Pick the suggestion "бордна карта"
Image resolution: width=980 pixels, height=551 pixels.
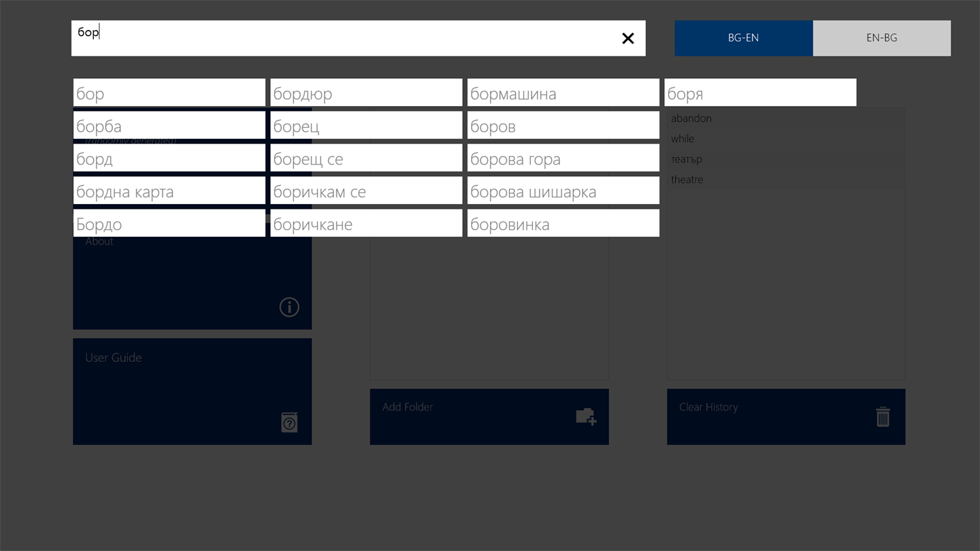pyautogui.click(x=169, y=190)
